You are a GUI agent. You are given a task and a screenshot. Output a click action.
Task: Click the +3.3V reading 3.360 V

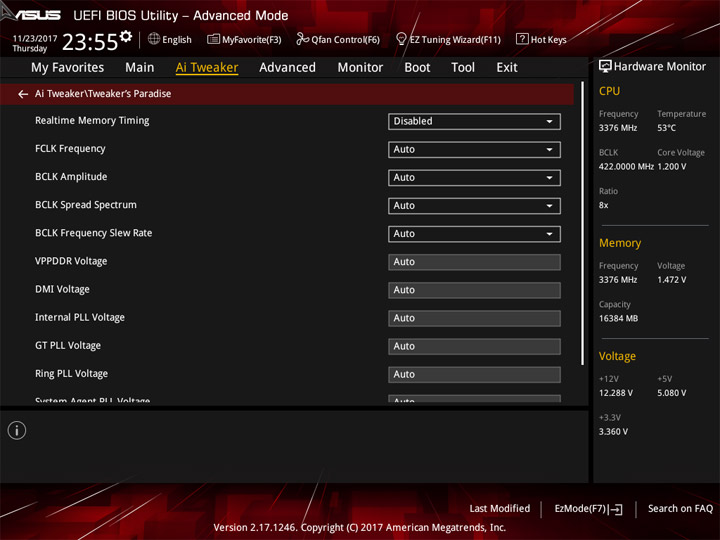point(613,432)
